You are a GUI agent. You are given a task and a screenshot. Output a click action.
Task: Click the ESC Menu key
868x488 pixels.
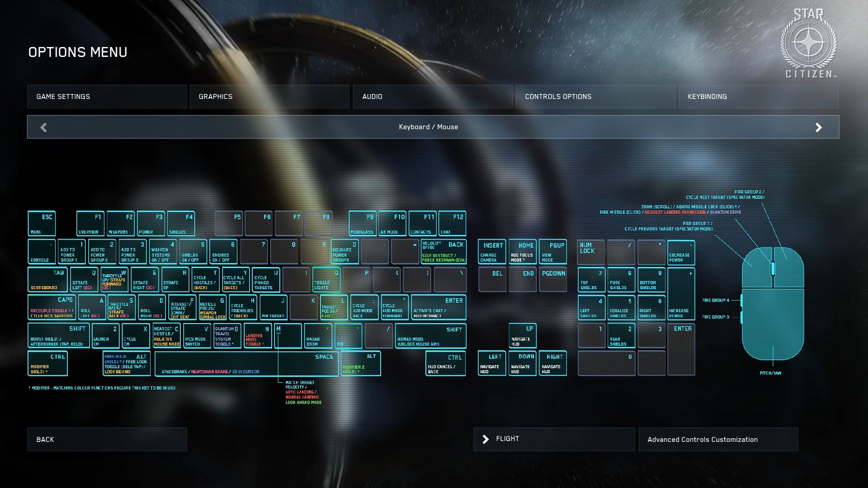point(42,223)
